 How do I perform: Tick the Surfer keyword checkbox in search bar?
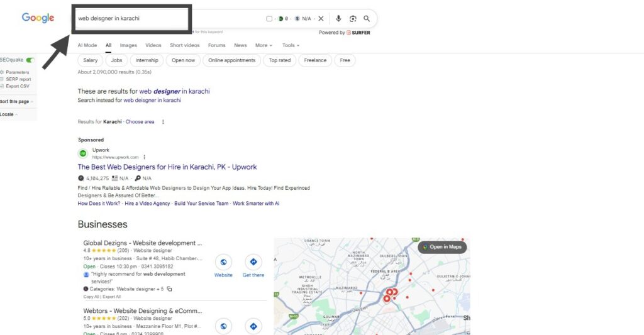coord(269,18)
